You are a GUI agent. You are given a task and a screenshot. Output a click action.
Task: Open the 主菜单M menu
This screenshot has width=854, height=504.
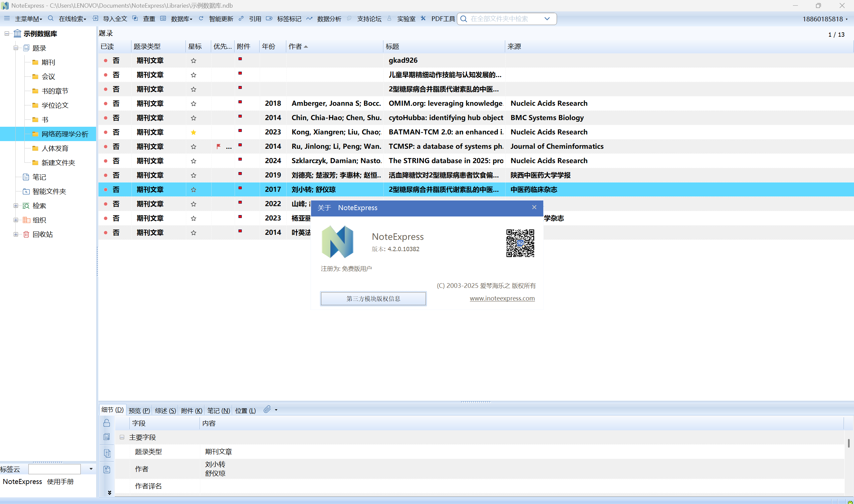[x=28, y=19]
